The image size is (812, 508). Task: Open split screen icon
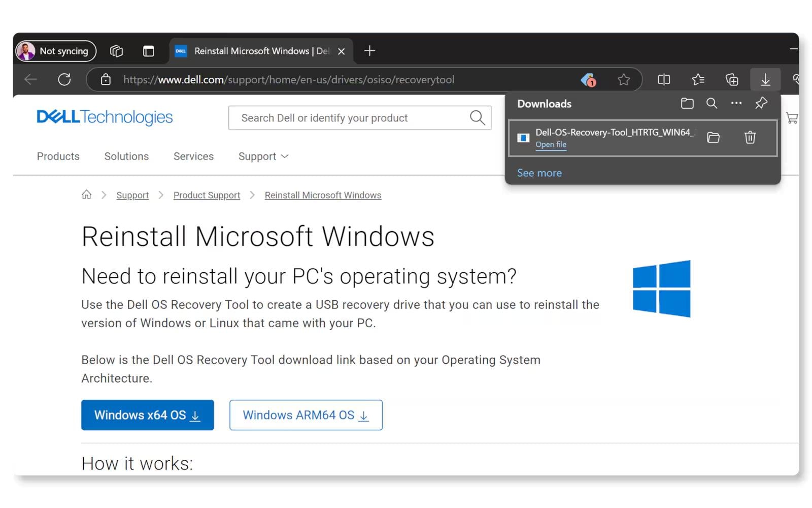(x=664, y=80)
